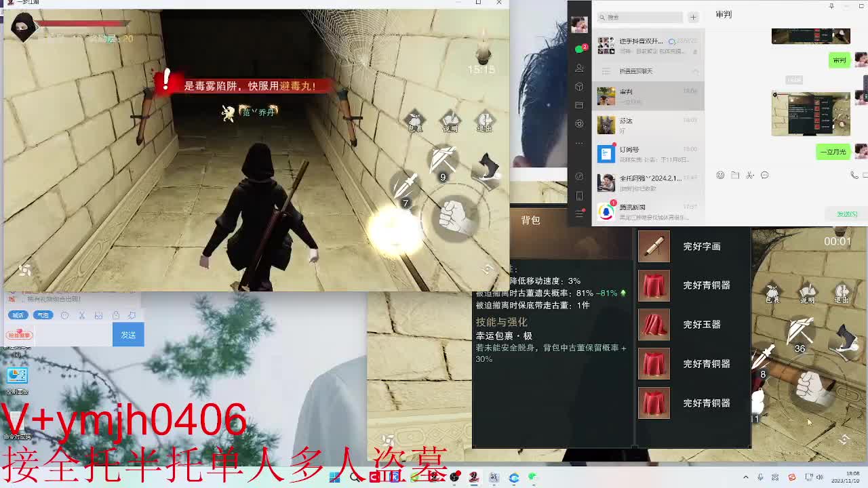Click the WeChat add-chat plus button
The width and height of the screenshot is (868, 488).
pos(693,17)
